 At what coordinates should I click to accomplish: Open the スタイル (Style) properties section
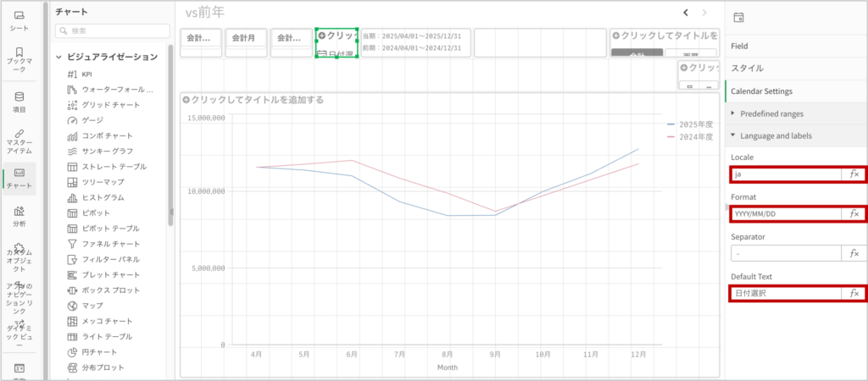(746, 68)
